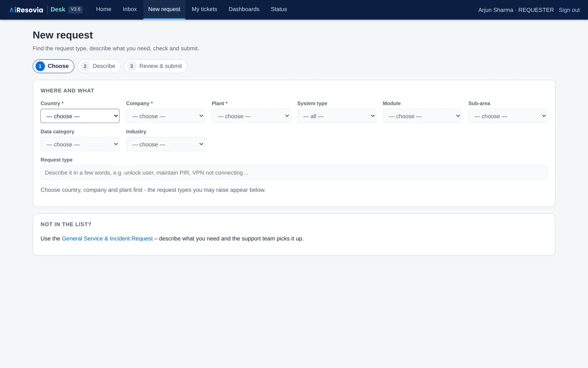588x368 pixels.
Task: Click the V3.6 version badge
Action: click(76, 10)
